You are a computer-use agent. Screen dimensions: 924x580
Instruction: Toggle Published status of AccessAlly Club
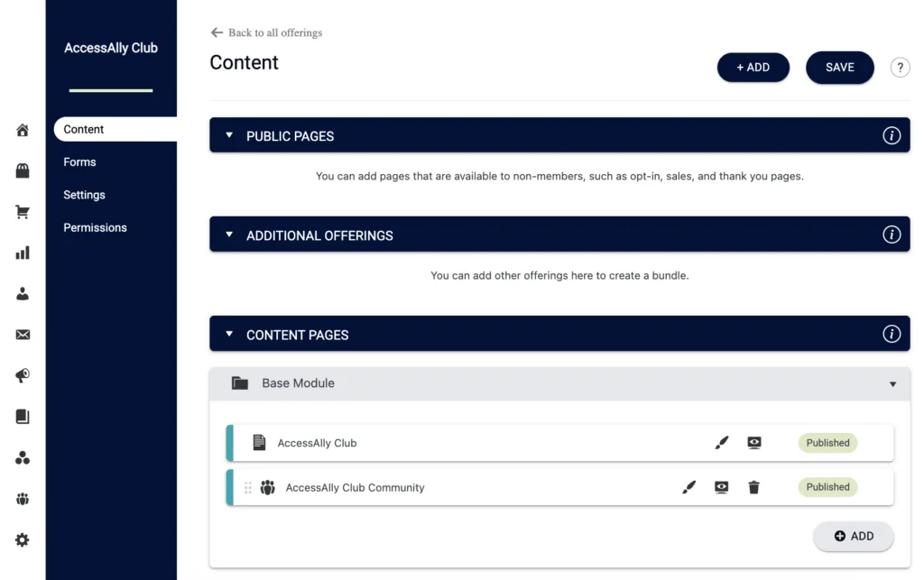click(827, 443)
